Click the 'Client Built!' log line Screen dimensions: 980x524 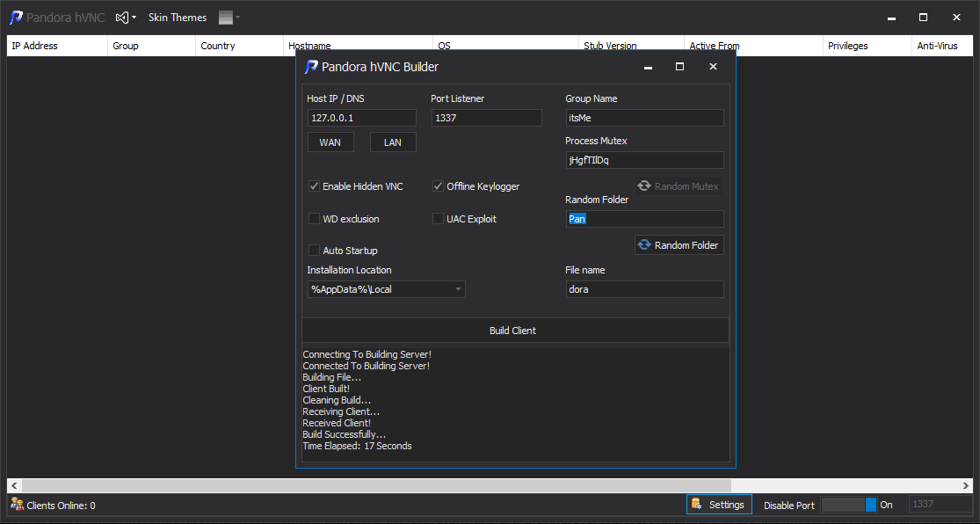(326, 389)
